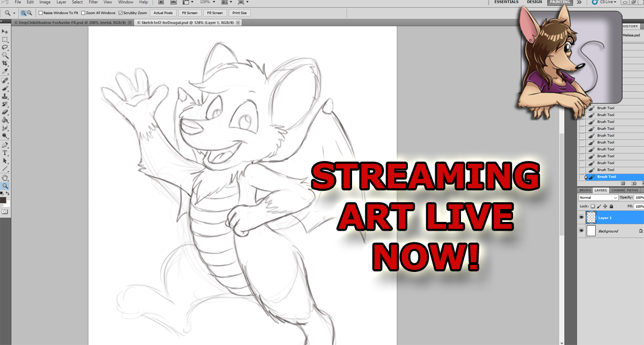Swap foreground and background colors
644x345 pixels.
click(x=8, y=193)
